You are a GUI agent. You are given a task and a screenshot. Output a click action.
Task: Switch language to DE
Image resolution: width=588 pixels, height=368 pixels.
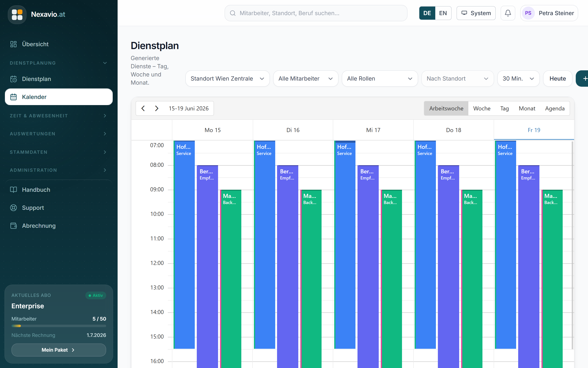[x=427, y=13]
